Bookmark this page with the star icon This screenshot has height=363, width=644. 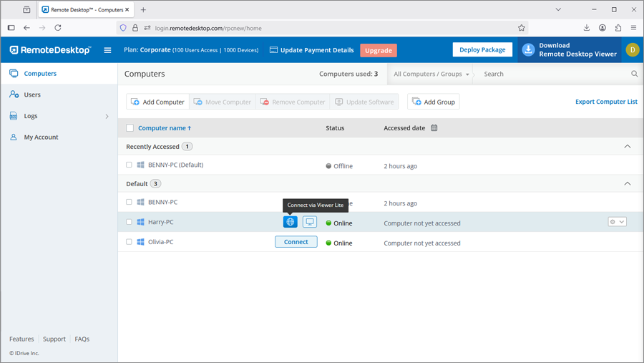coord(522,28)
